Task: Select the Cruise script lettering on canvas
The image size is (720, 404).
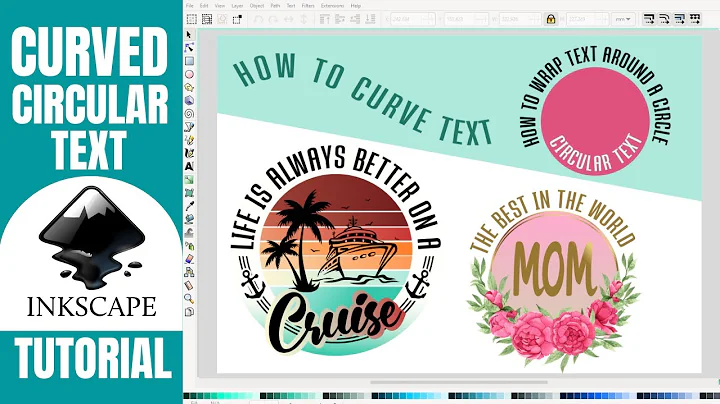Action: click(335, 323)
